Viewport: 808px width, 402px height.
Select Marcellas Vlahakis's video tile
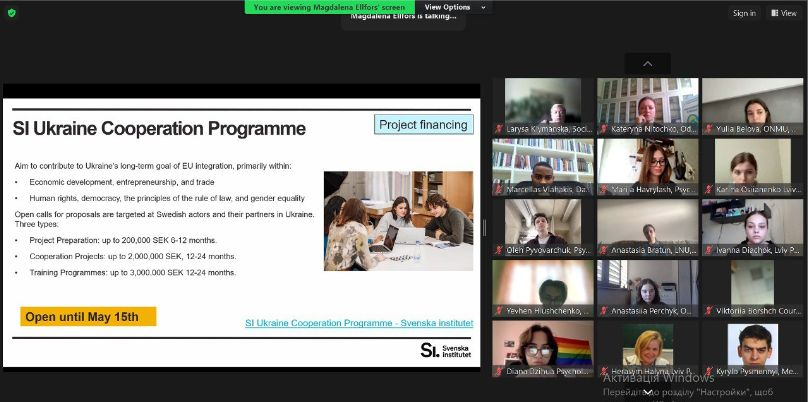tap(543, 166)
